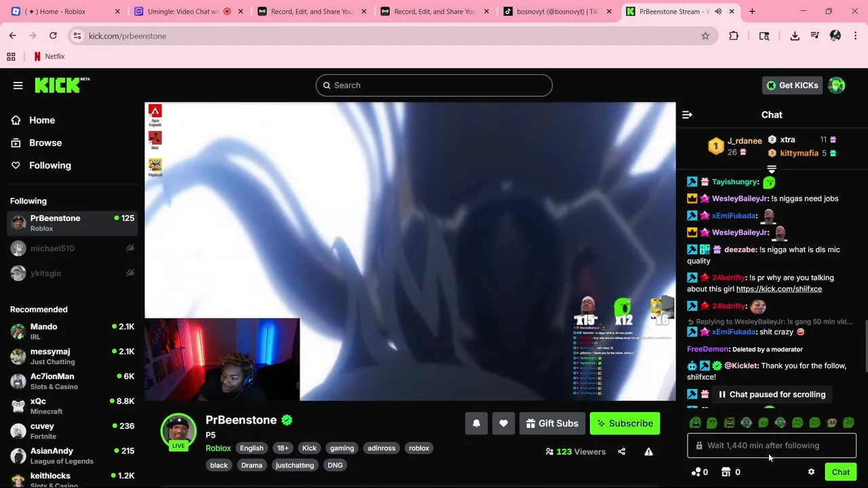Open the Netflix bookmark

coord(50,57)
